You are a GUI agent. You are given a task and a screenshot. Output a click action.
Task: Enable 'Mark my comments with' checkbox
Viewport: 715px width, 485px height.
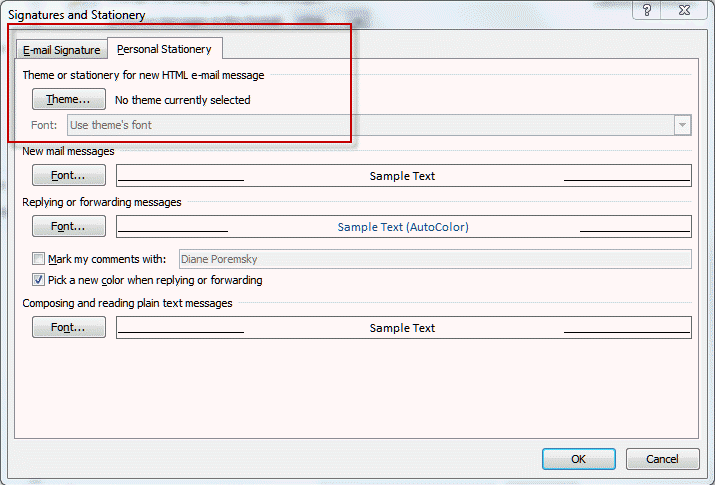click(39, 259)
